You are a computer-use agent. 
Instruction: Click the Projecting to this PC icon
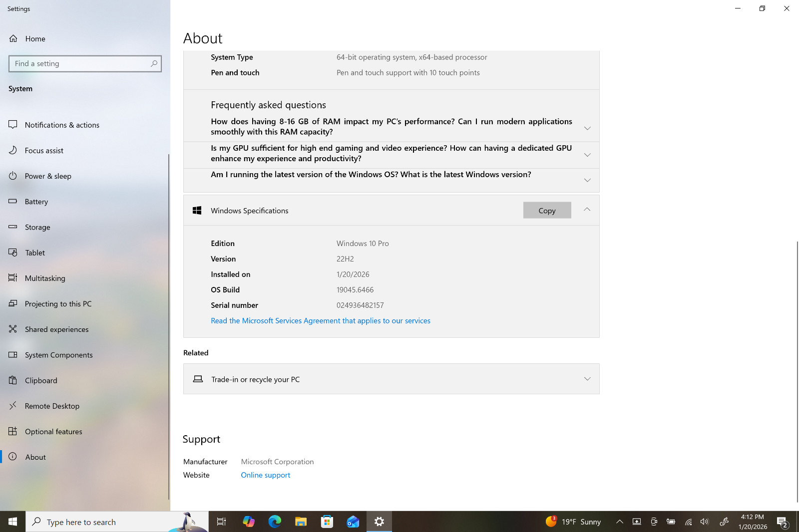click(13, 303)
